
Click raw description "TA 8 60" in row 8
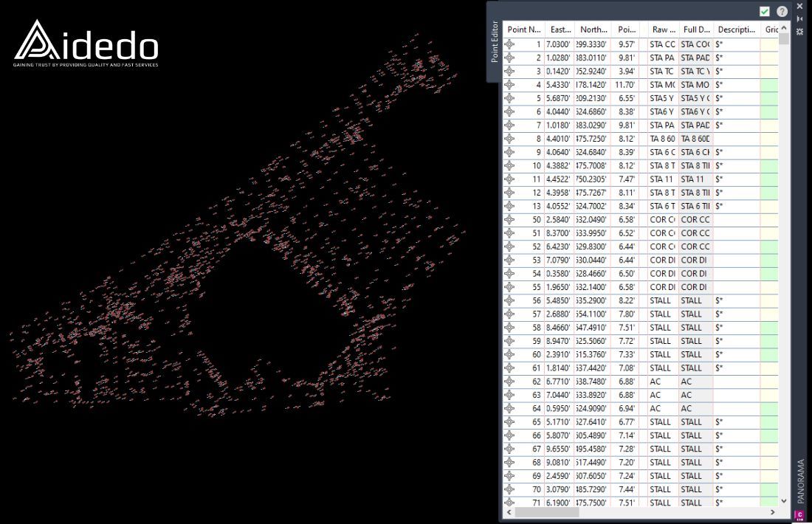pyautogui.click(x=664, y=139)
